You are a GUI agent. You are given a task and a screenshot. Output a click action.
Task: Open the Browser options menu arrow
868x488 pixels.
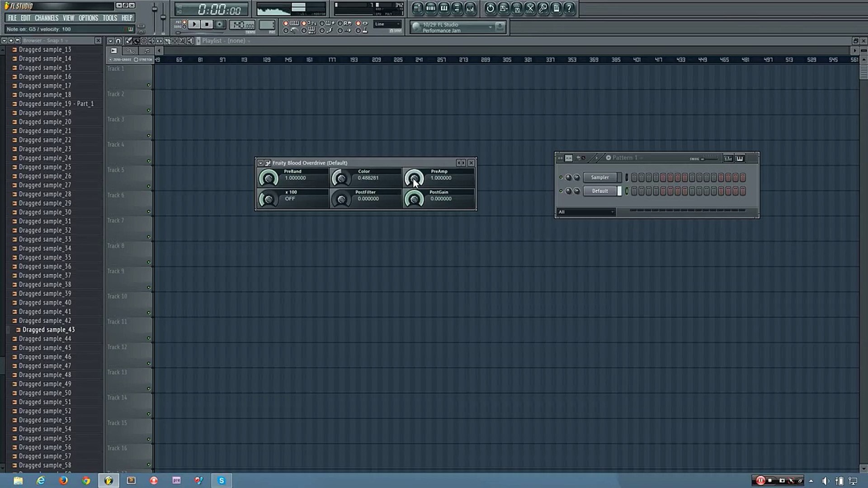(4, 40)
